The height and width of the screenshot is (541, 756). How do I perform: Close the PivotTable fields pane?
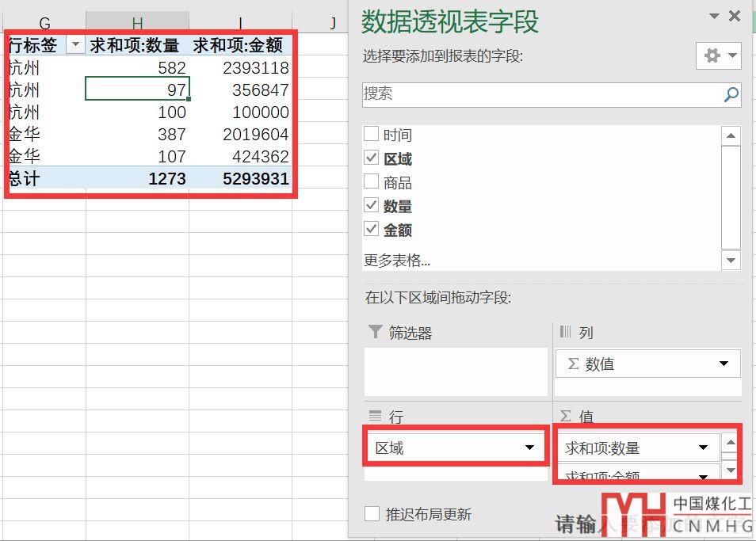click(x=735, y=16)
